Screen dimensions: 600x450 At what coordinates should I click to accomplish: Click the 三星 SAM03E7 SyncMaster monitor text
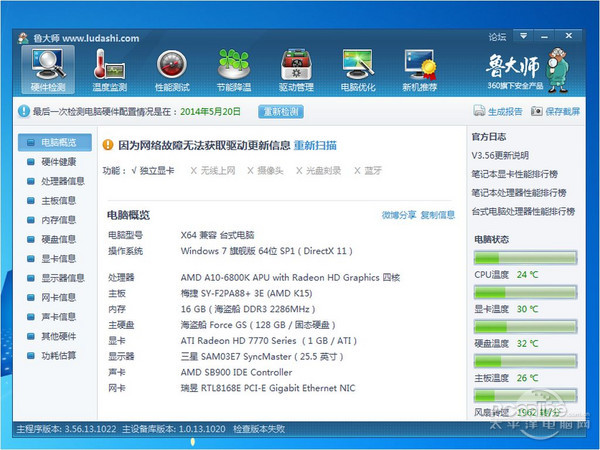coord(262,357)
